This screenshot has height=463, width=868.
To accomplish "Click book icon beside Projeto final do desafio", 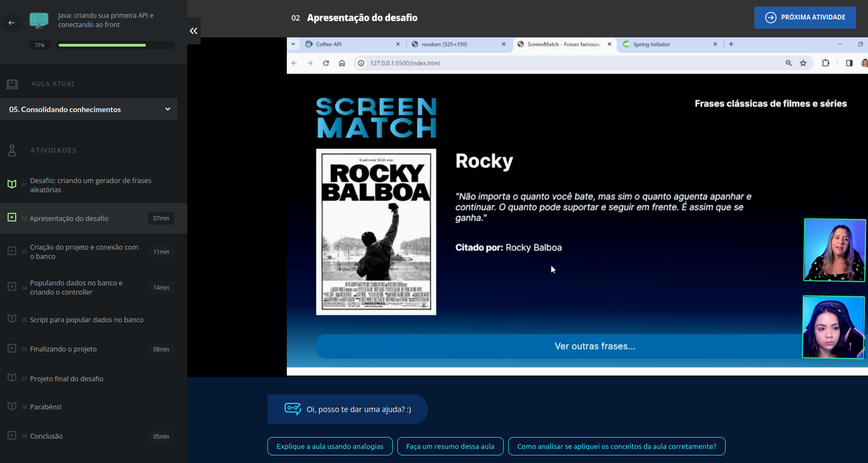I will tap(12, 377).
